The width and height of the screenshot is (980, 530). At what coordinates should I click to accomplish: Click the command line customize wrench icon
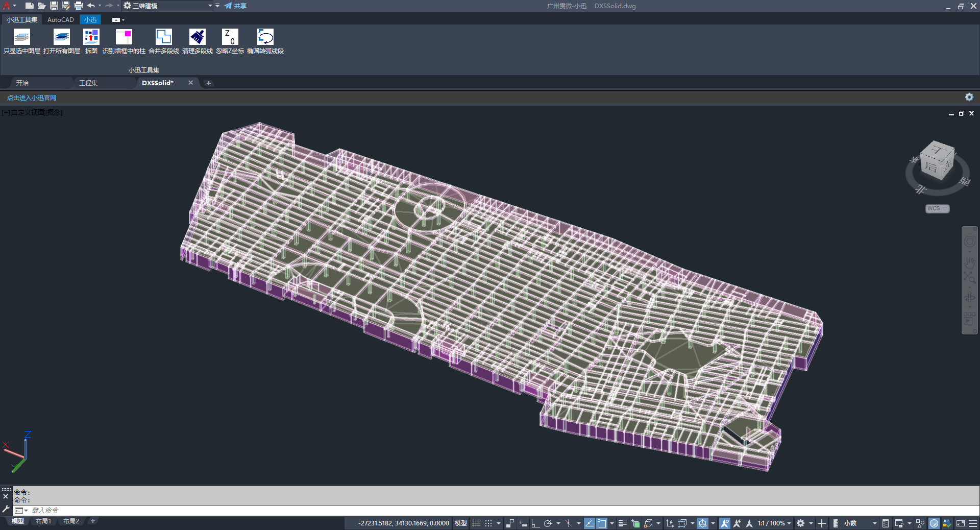pyautogui.click(x=6, y=509)
